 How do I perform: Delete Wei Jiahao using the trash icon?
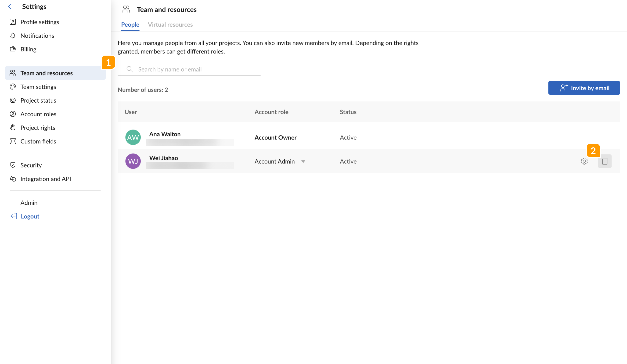(605, 161)
